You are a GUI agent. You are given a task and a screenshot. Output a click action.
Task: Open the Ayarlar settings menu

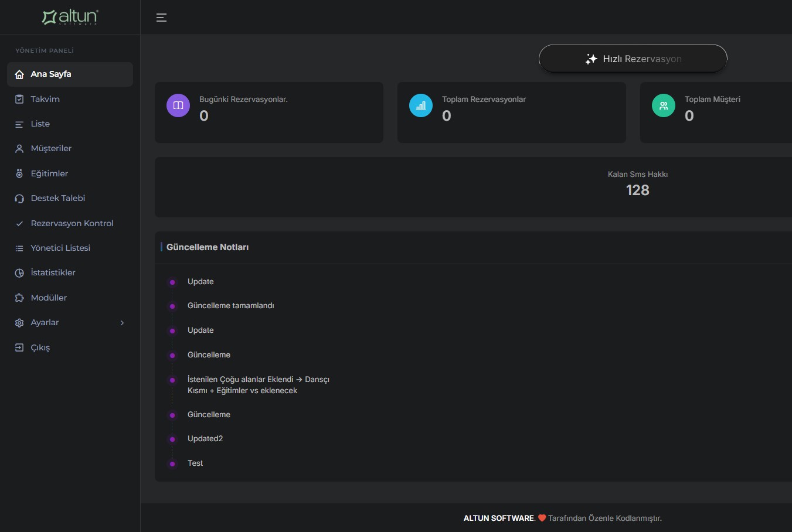45,323
